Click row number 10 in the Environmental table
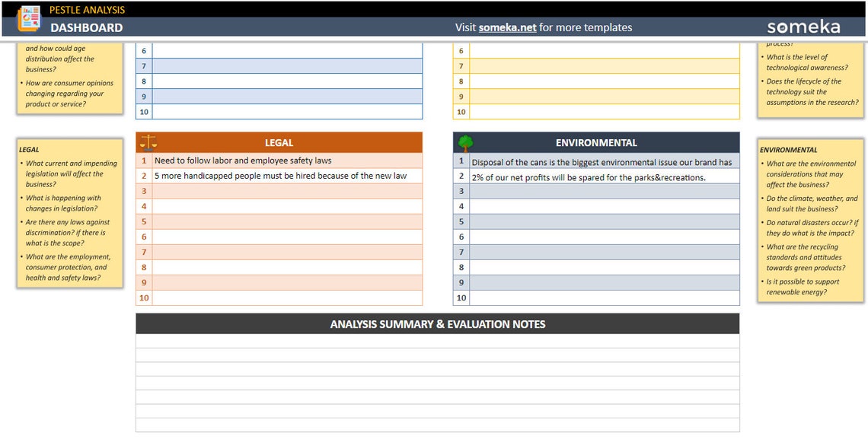The height and width of the screenshot is (445, 868). click(461, 298)
